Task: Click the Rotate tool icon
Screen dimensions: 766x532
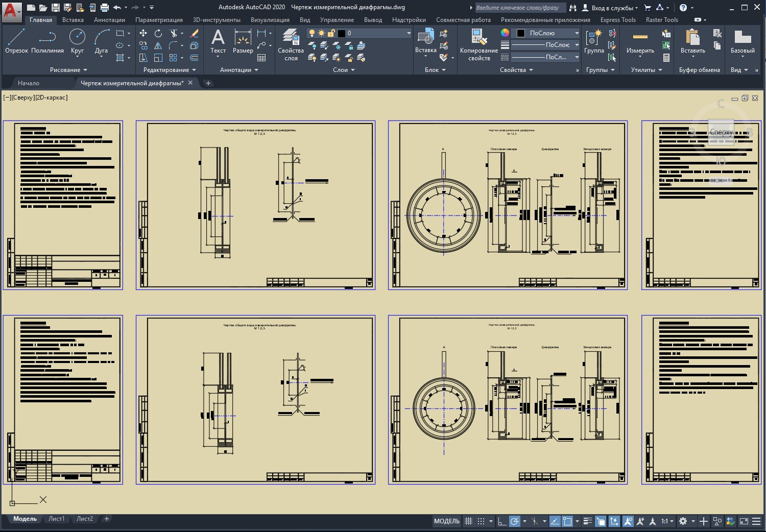Action: tap(158, 33)
